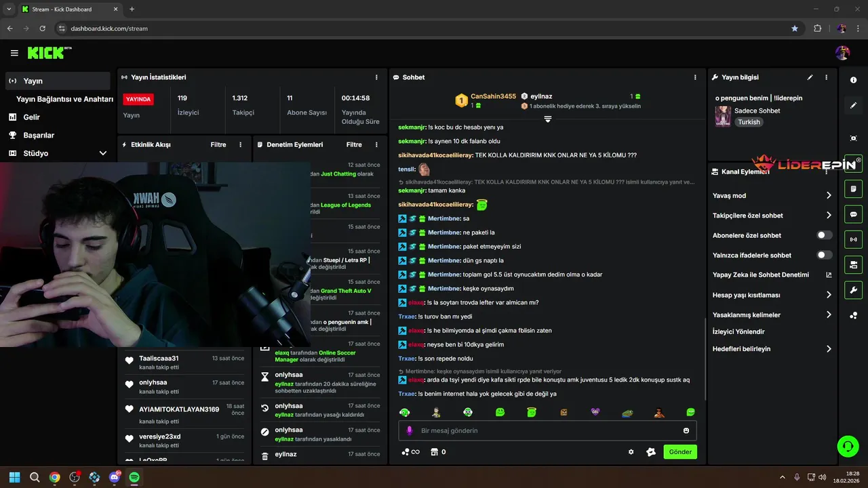Click the shop icon with 0 count

(438, 452)
